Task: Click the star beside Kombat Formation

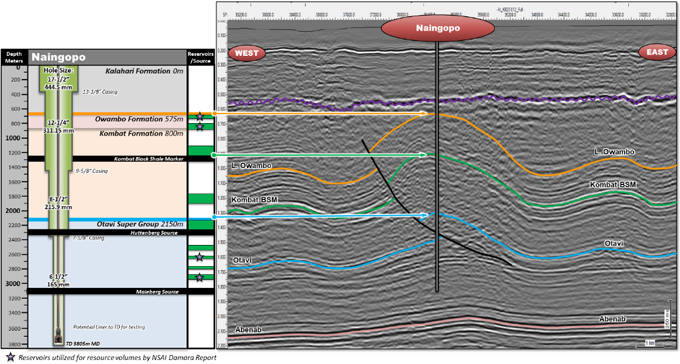Action: point(199,127)
